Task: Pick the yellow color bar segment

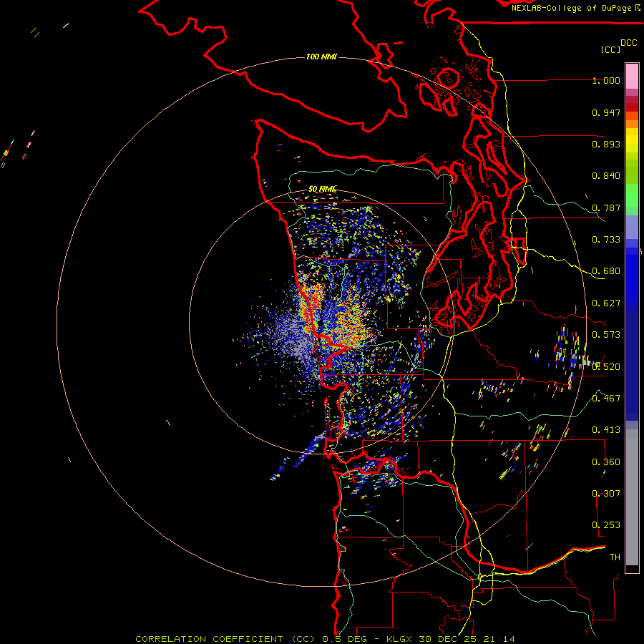Action: (632, 141)
